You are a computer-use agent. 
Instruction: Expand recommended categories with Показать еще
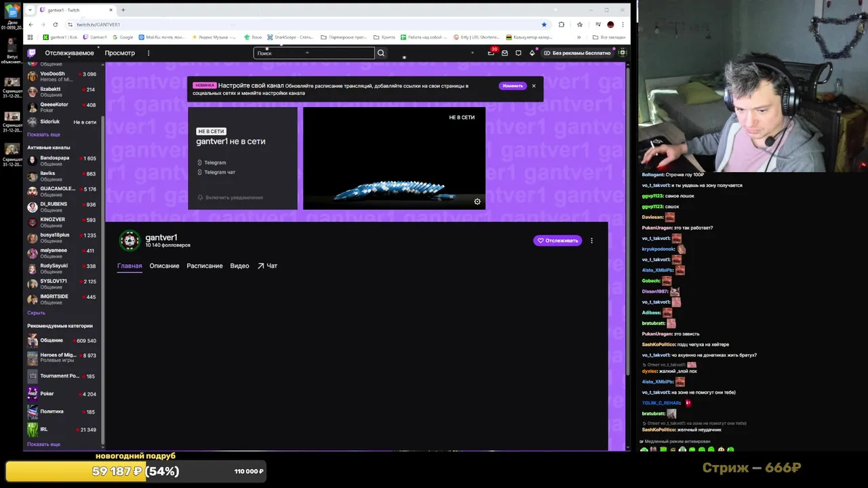coord(43,444)
